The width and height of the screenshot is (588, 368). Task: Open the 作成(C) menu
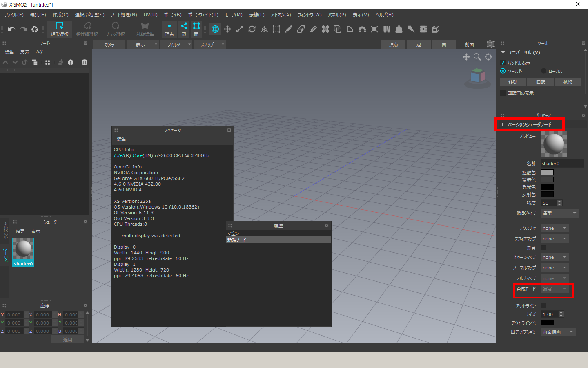pyautogui.click(x=60, y=15)
